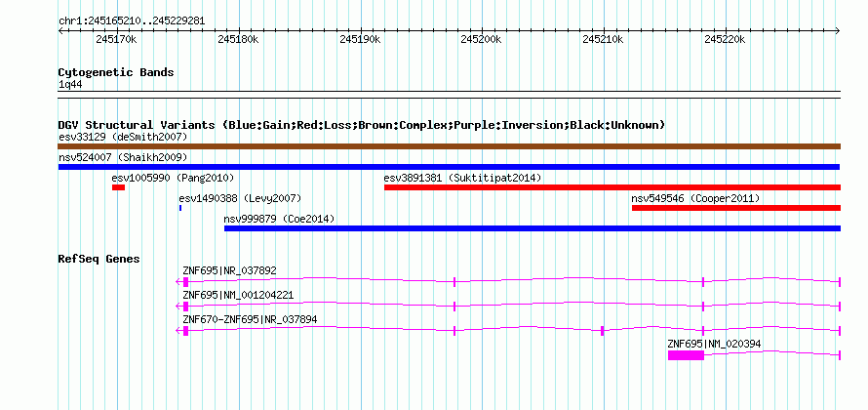Image resolution: width=868 pixels, height=410 pixels.
Task: Select the blue nsv524007 gain bar
Action: click(449, 167)
